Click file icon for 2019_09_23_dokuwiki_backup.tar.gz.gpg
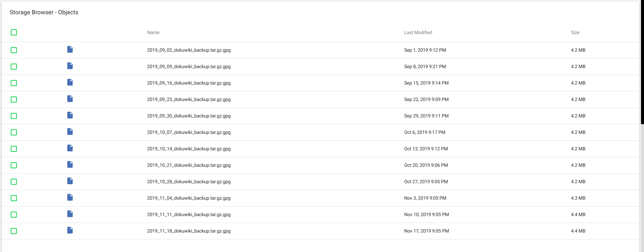The height and width of the screenshot is (252, 644). pos(70,99)
